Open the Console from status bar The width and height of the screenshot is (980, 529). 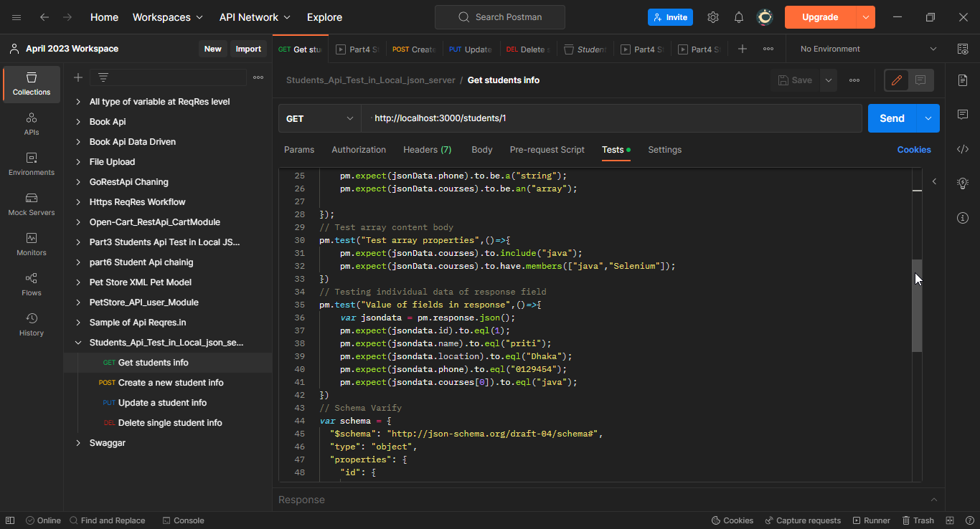pos(183,520)
